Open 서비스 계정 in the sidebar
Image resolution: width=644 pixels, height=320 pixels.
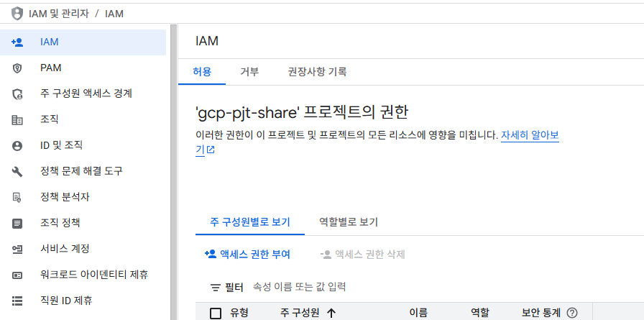point(83,249)
